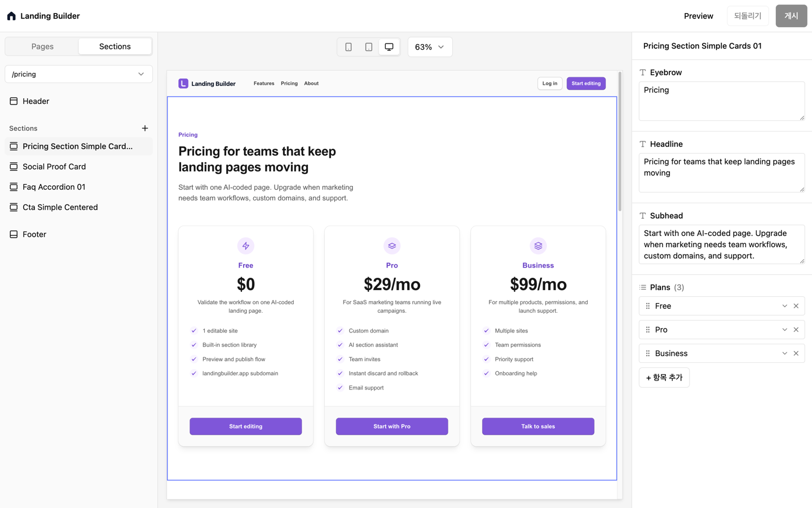The width and height of the screenshot is (812, 508).
Task: Click the header Start editing button
Action: coord(586,84)
